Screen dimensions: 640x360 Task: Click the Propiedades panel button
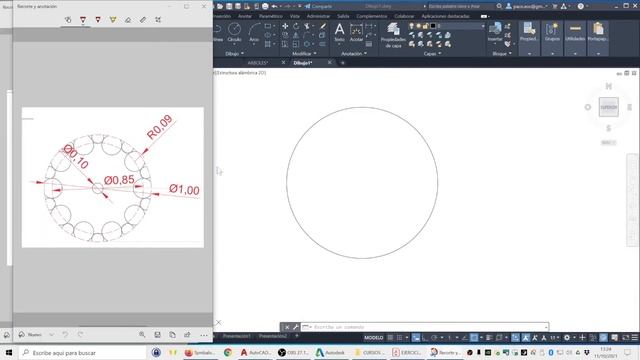(529, 38)
